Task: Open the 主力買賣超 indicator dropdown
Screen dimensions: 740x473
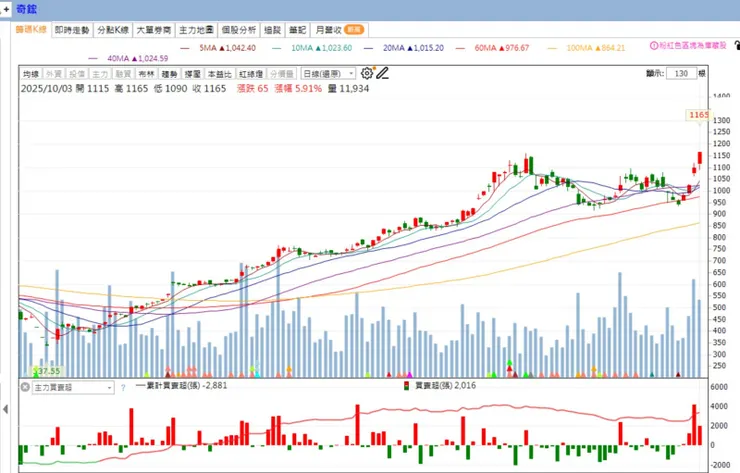Action: pos(73,388)
